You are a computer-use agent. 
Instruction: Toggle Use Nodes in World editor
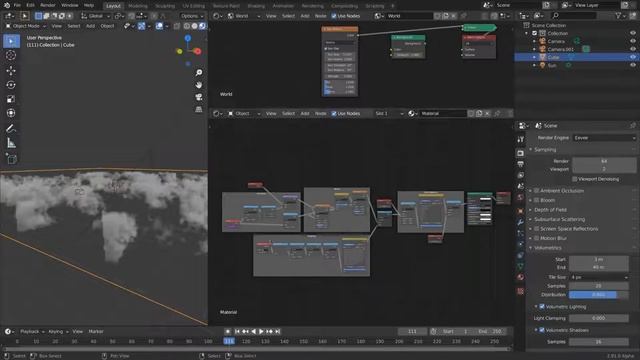(x=333, y=16)
